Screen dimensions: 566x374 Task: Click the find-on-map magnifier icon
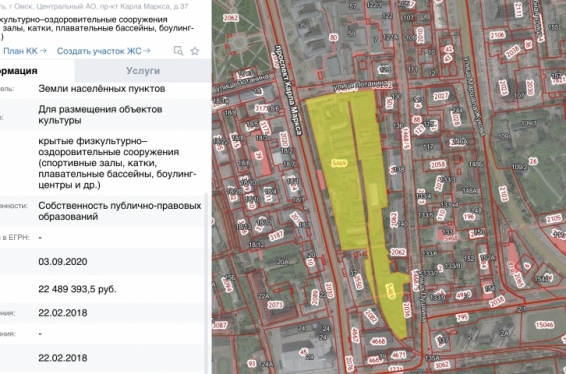click(178, 51)
